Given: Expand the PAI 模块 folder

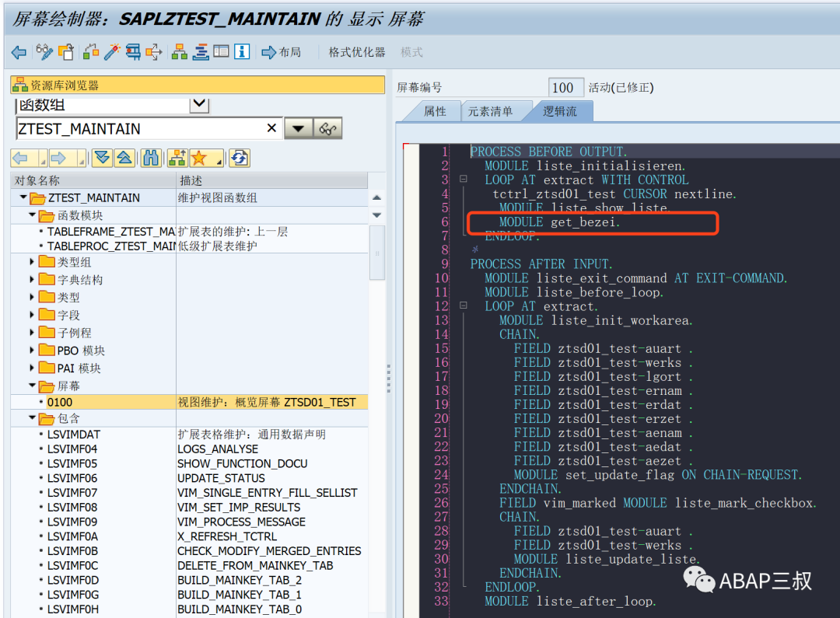Looking at the screenshot, I should [32, 368].
